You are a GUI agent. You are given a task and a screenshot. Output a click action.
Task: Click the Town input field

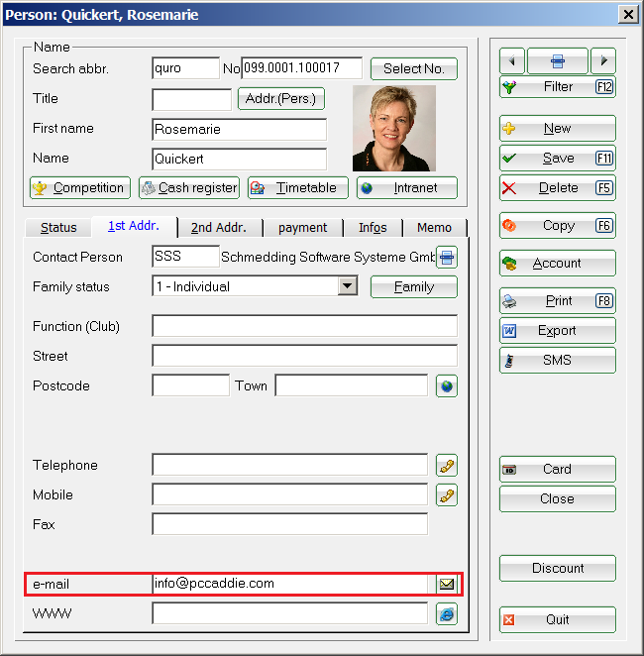[x=352, y=385]
